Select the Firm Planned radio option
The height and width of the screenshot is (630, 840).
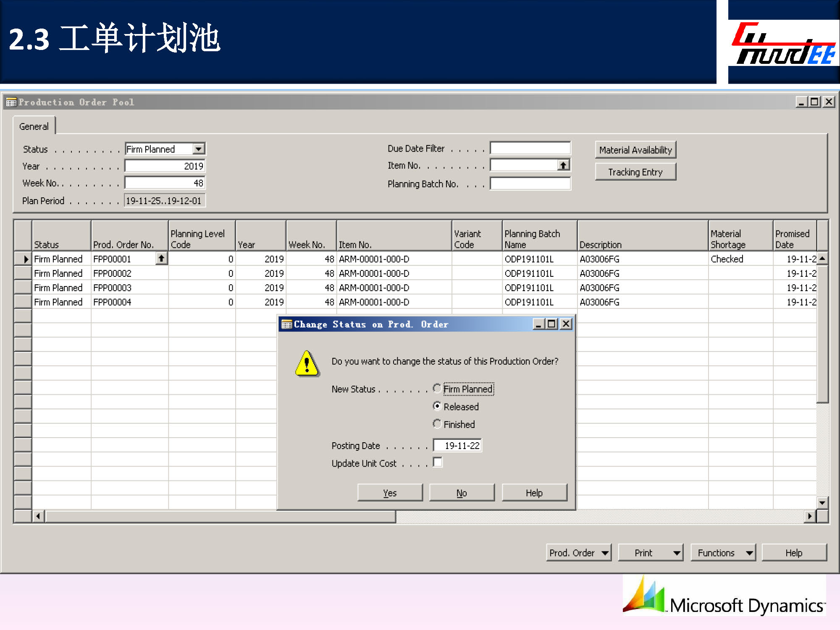[437, 388]
